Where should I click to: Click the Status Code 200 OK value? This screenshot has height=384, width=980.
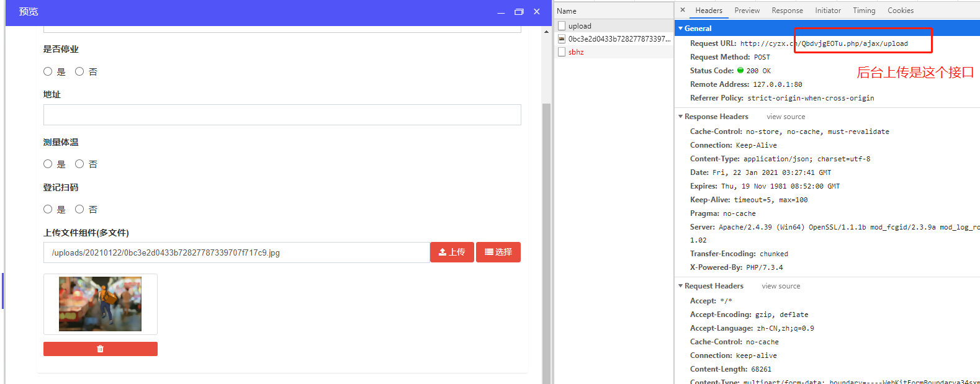[x=758, y=71]
